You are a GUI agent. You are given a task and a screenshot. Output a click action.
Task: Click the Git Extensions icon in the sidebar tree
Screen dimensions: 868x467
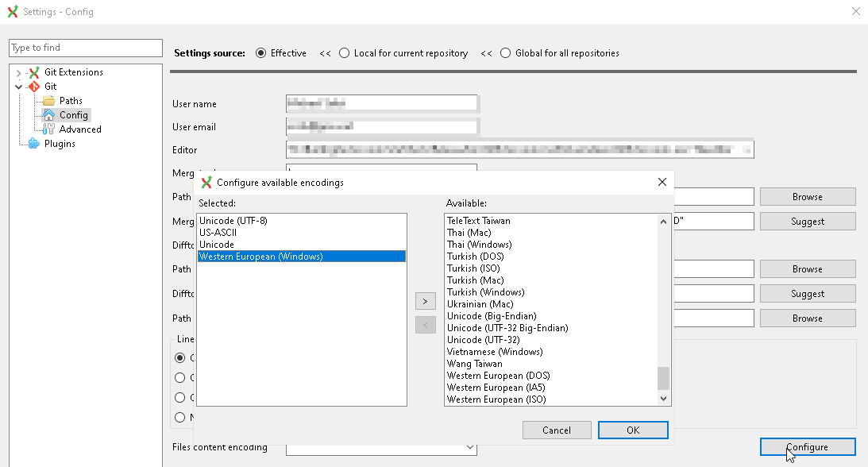click(x=33, y=71)
